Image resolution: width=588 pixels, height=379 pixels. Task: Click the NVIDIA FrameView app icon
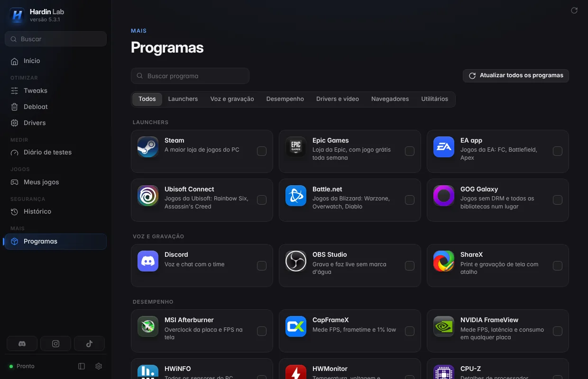pyautogui.click(x=444, y=326)
